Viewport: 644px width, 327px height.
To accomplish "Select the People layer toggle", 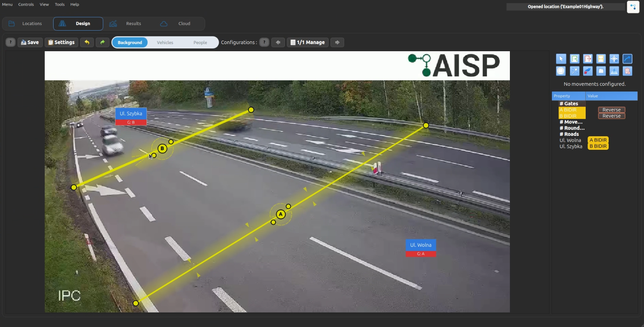I will point(200,43).
